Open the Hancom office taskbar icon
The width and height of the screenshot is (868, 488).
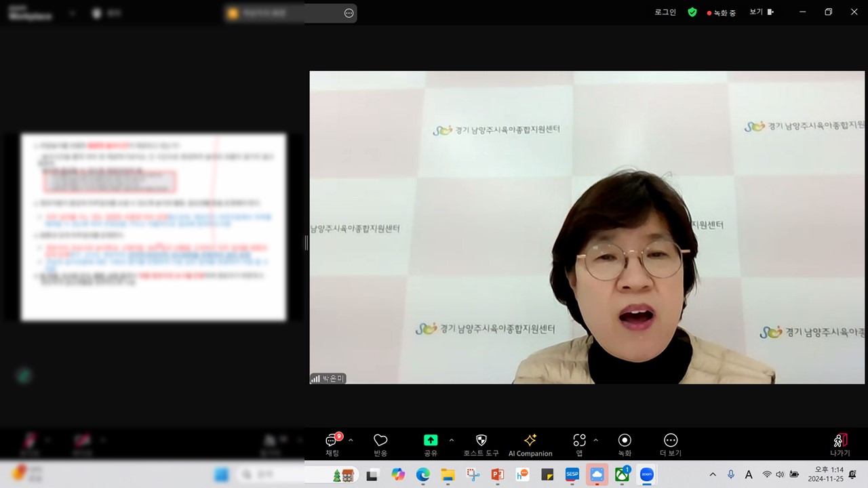click(522, 475)
